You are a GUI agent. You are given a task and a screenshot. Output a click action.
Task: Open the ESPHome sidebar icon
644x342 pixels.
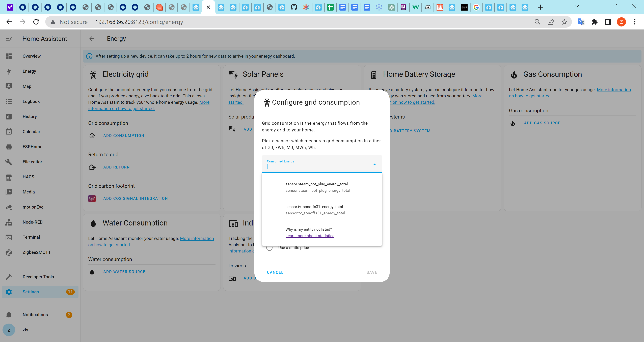tap(9, 147)
